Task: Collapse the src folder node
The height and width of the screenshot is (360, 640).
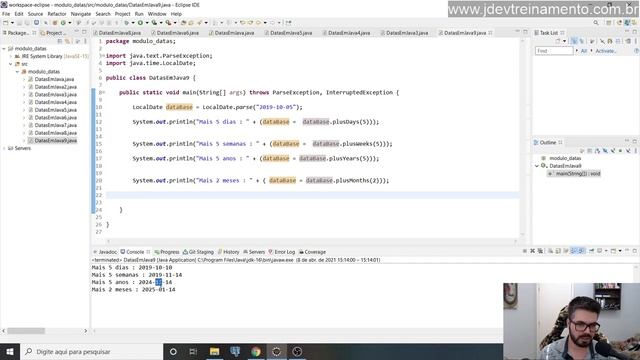Action: pyautogui.click(x=11, y=64)
